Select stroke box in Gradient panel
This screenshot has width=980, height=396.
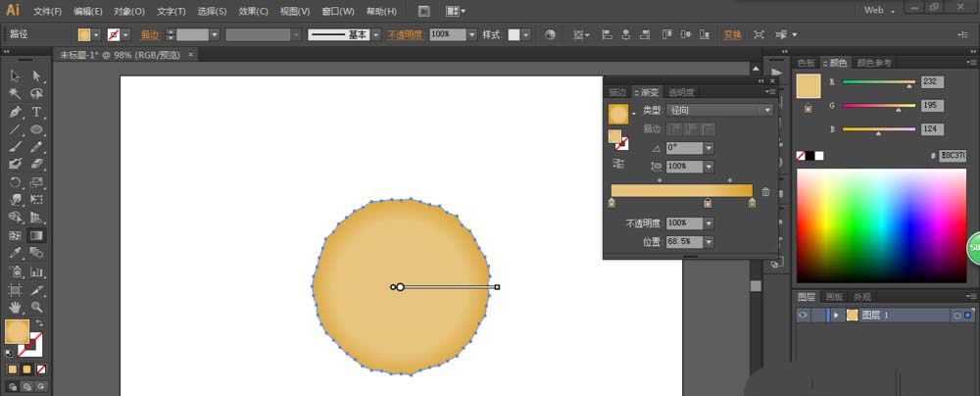(621, 144)
